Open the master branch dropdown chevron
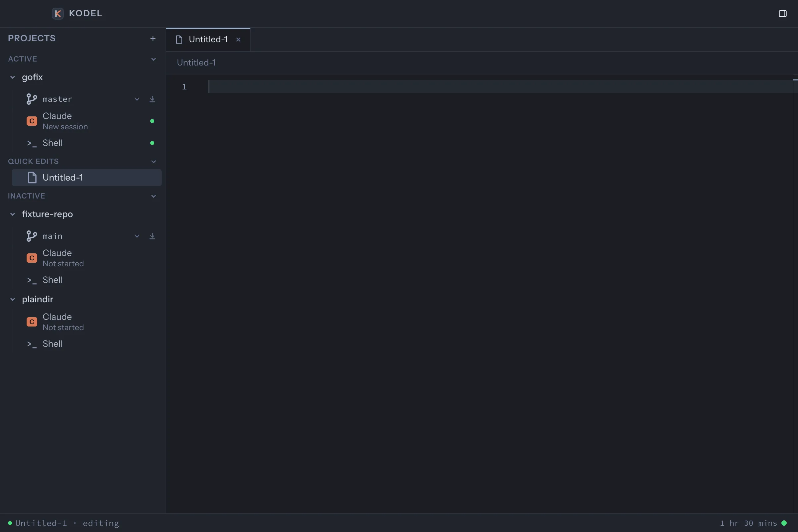 tap(137, 99)
